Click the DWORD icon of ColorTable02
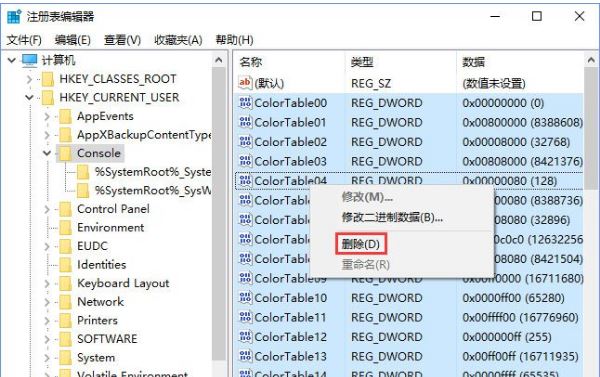 click(x=245, y=142)
